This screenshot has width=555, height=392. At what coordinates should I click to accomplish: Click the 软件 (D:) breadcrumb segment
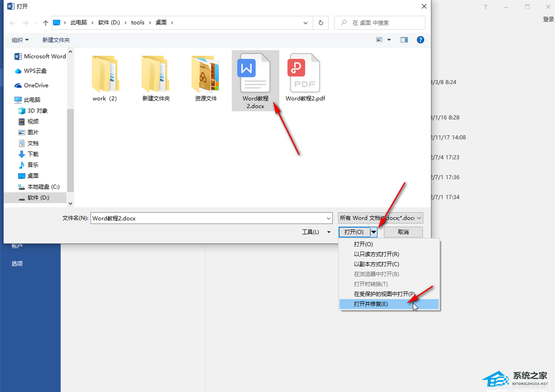point(109,23)
